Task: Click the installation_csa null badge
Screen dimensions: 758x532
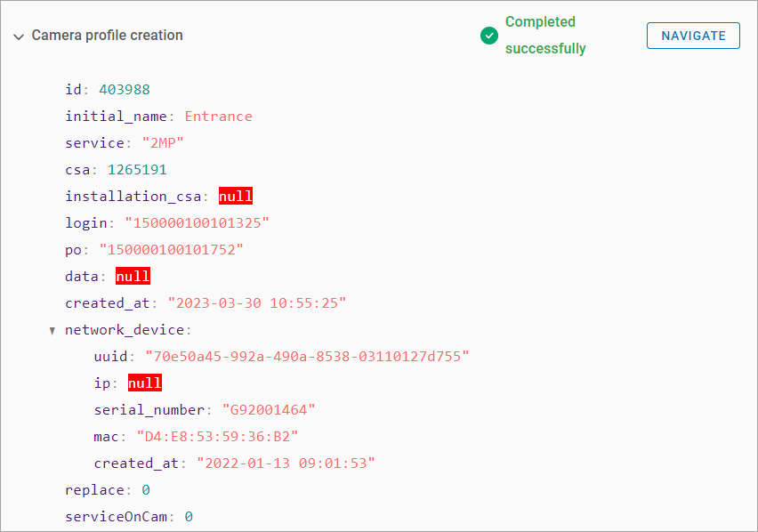Action: coord(236,197)
